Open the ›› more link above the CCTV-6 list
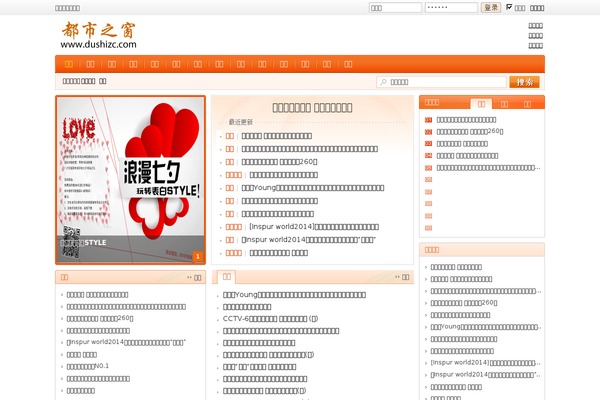 402,277
